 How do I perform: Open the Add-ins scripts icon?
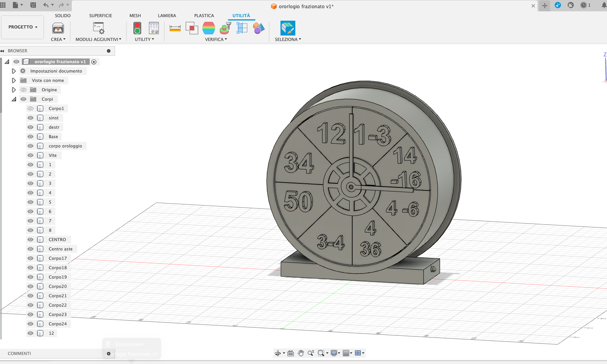pos(98,28)
